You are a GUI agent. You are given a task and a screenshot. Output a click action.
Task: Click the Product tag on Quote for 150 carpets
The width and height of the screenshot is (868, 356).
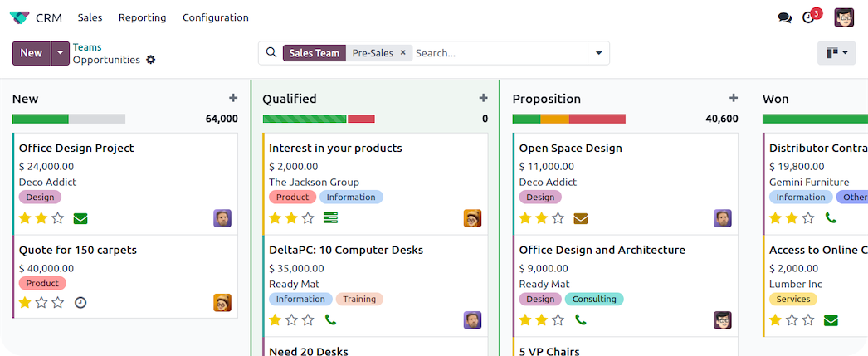(42, 284)
